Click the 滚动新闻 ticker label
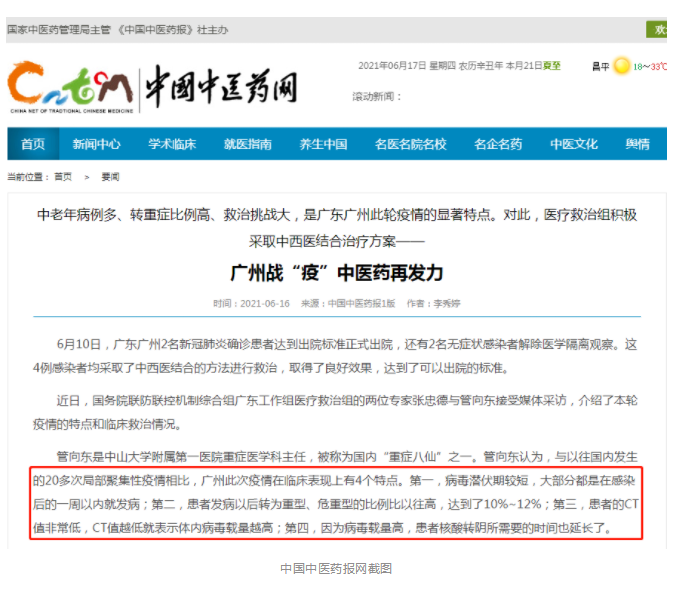 click(376, 97)
